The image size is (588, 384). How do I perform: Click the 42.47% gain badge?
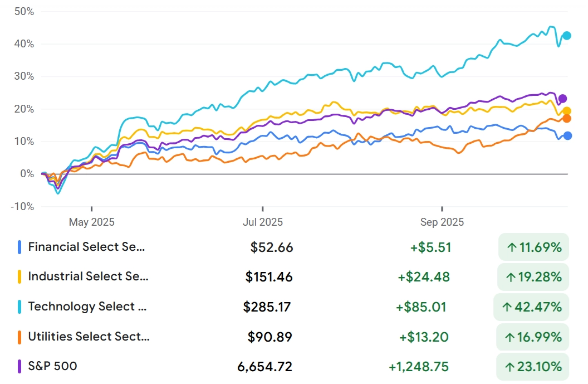531,307
